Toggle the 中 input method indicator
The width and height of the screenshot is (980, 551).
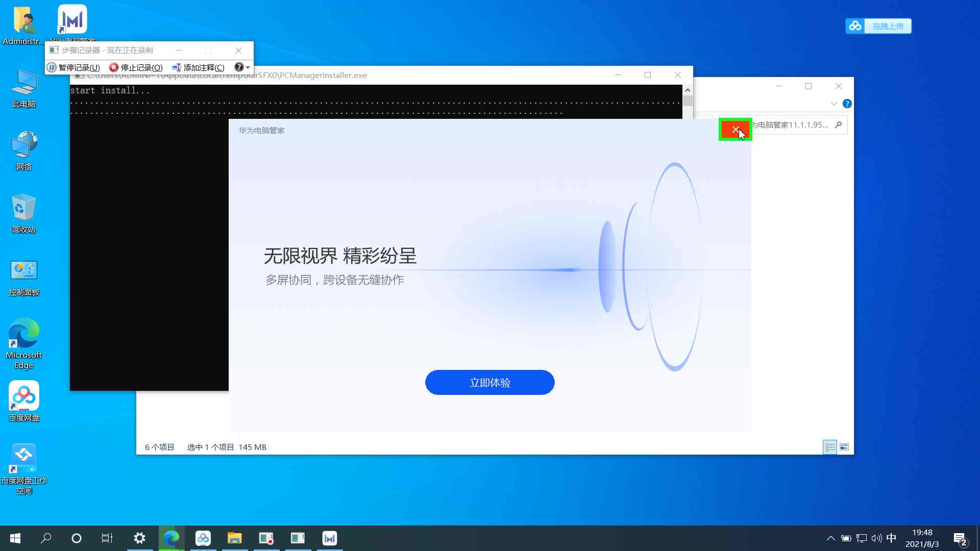pyautogui.click(x=891, y=538)
